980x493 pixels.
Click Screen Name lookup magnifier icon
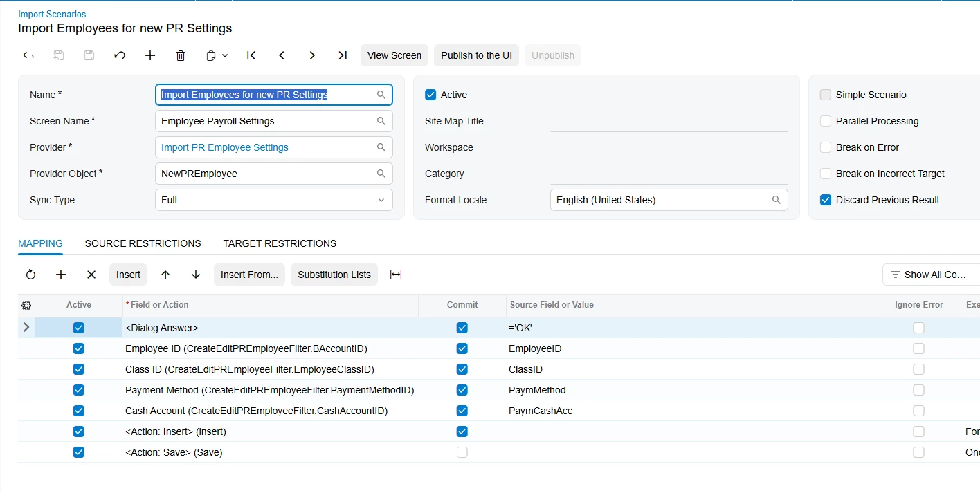coord(381,121)
